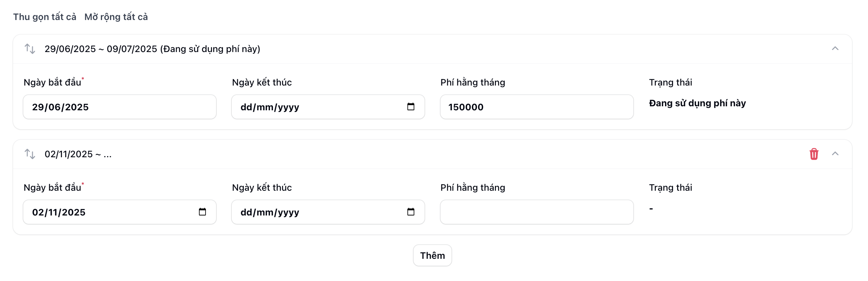Focus the 29/06/2025 start date field
This screenshot has height=281, width=868.
[120, 107]
